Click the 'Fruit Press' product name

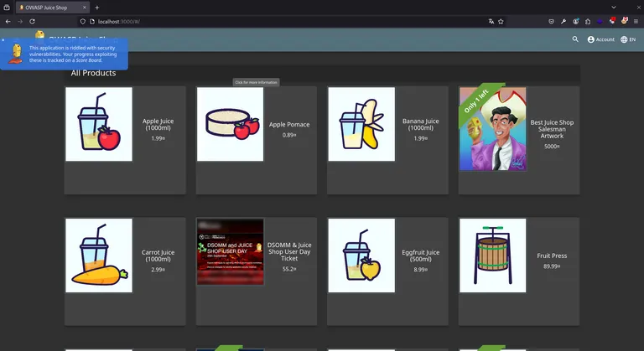coord(552,256)
